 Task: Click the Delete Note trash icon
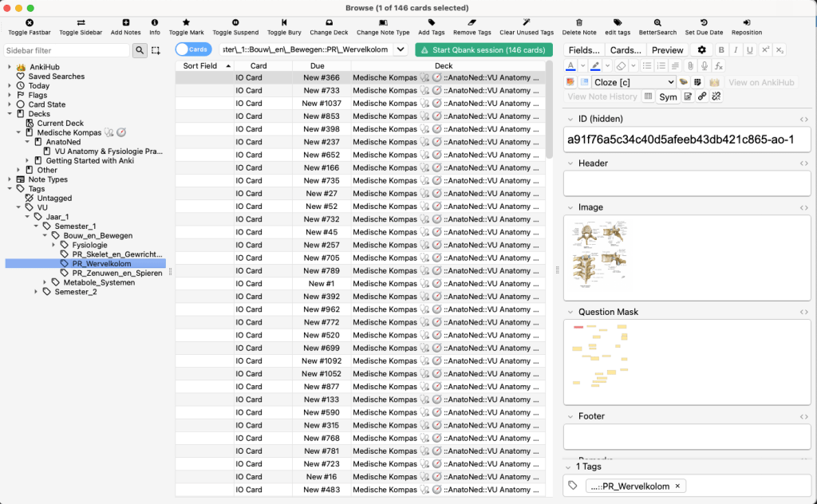578,22
